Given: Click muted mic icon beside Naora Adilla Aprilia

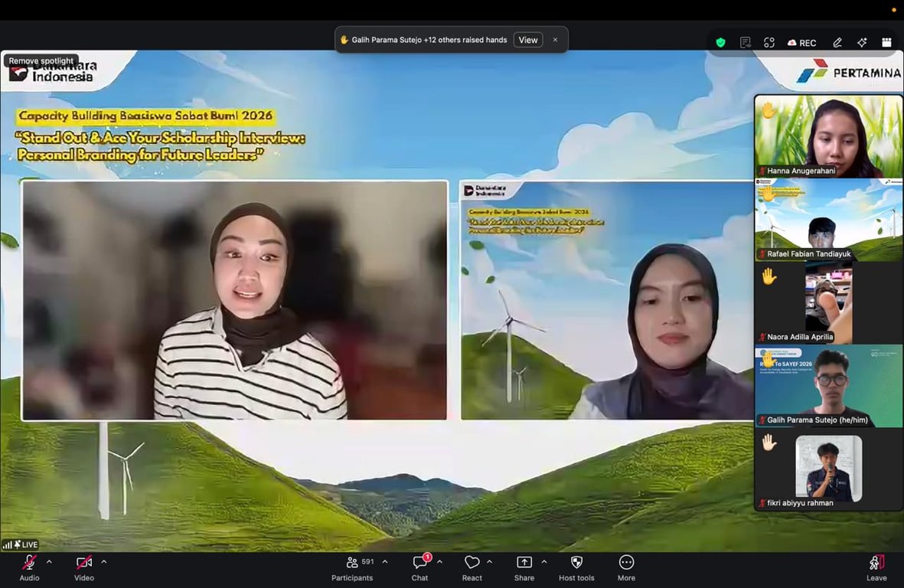Looking at the screenshot, I should [x=762, y=337].
